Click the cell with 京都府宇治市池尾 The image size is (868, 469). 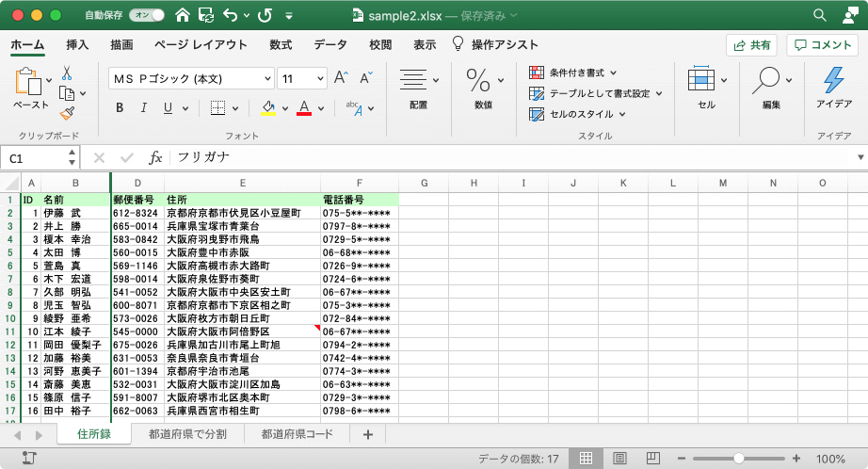click(x=243, y=372)
